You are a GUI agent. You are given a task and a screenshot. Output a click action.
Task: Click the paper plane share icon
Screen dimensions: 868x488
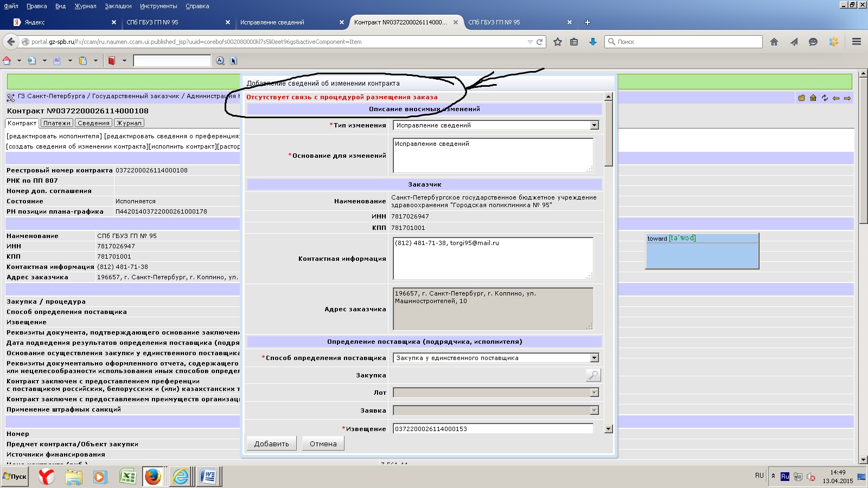click(794, 42)
